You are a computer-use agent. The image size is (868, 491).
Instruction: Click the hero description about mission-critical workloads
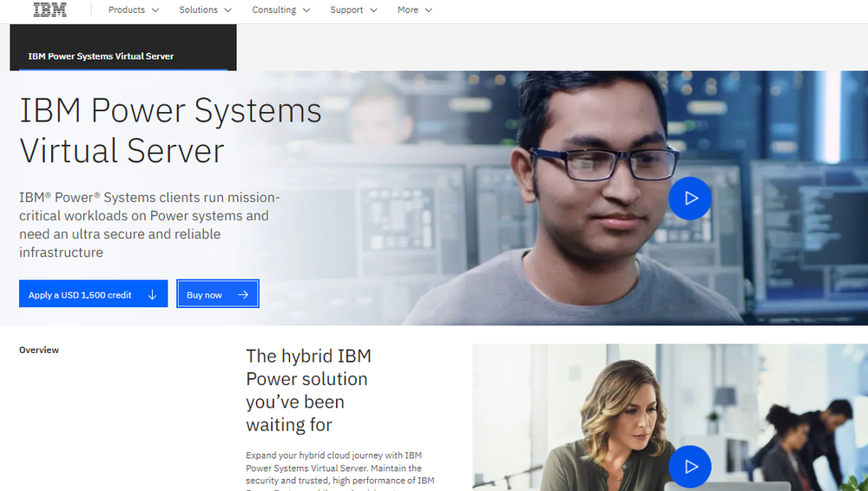[x=149, y=225]
